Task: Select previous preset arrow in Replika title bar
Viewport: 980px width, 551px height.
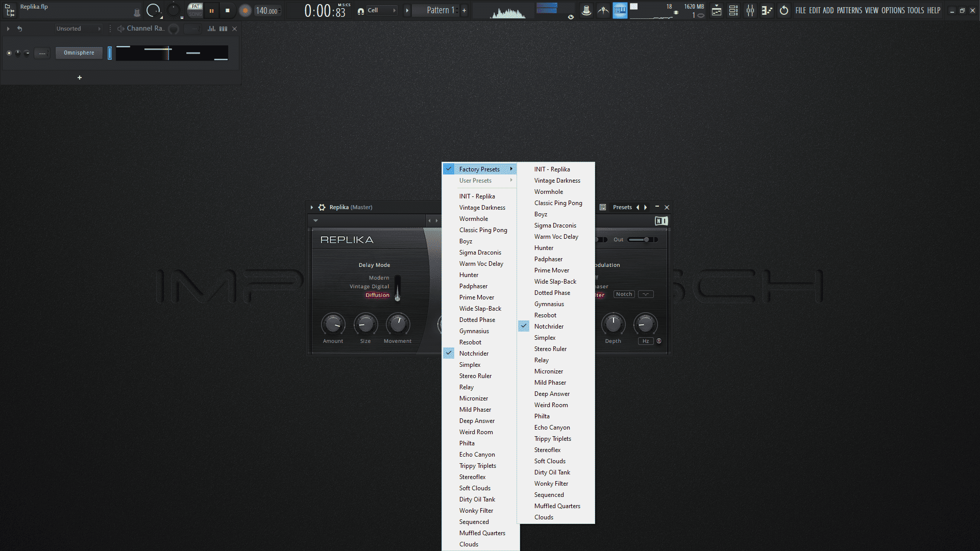Action: (x=638, y=207)
